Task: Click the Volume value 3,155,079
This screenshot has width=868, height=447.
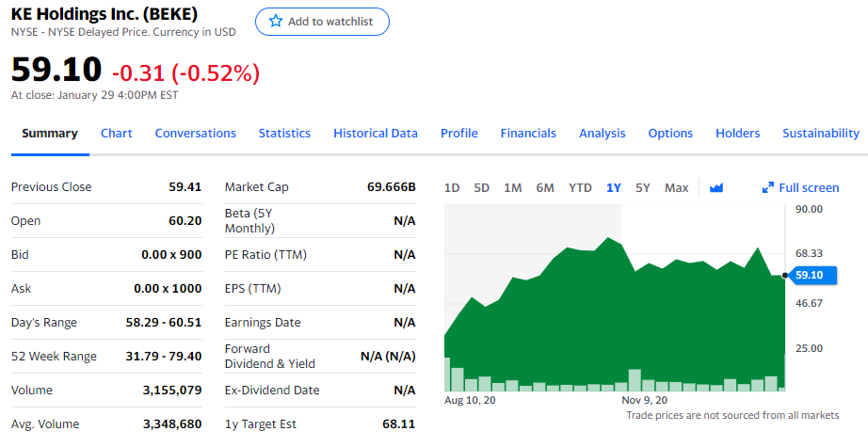Action: point(172,390)
